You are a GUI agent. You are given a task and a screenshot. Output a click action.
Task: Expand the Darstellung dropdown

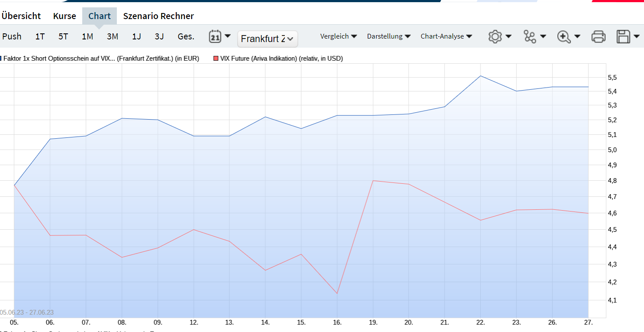[x=389, y=36]
